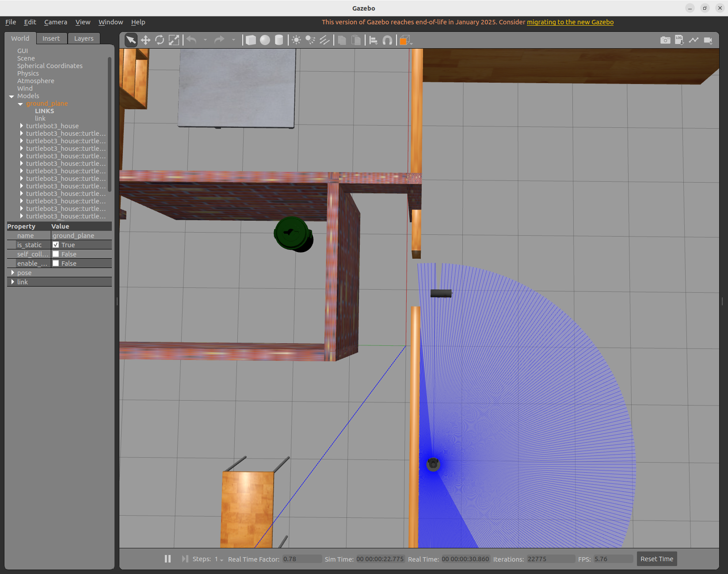Image resolution: width=728 pixels, height=574 pixels.
Task: Open the File menu
Action: click(11, 22)
